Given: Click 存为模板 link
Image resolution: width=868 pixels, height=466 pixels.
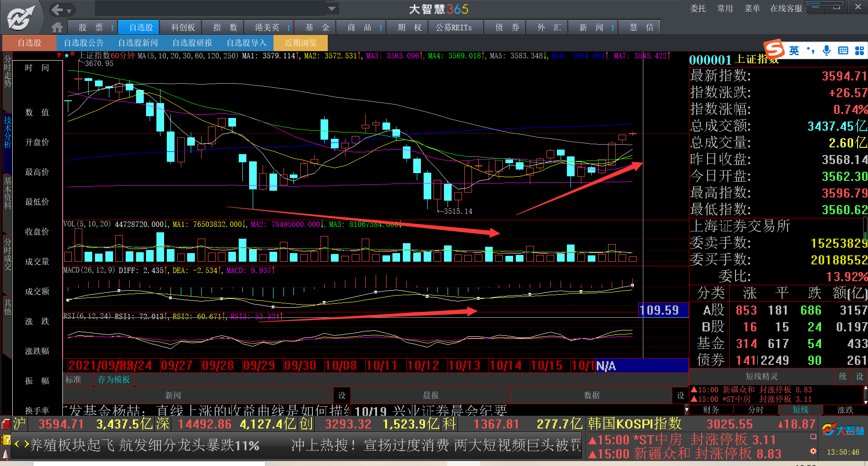Looking at the screenshot, I should [x=114, y=380].
